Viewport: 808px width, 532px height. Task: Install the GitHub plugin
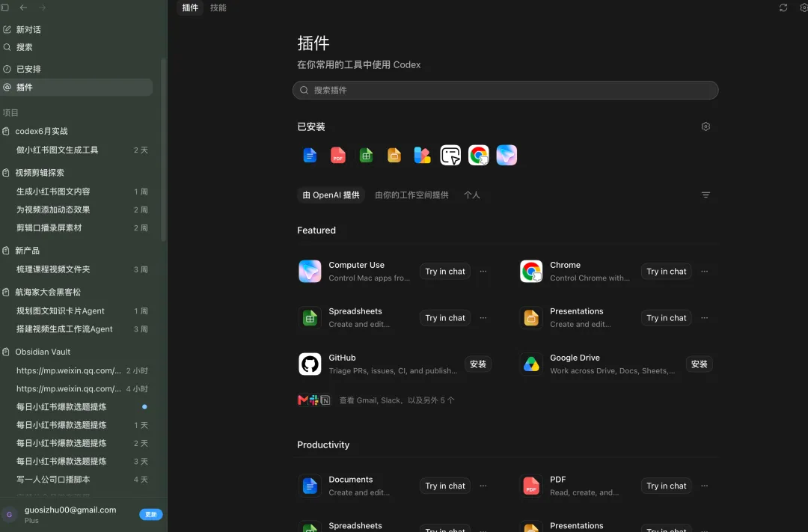[x=477, y=364]
